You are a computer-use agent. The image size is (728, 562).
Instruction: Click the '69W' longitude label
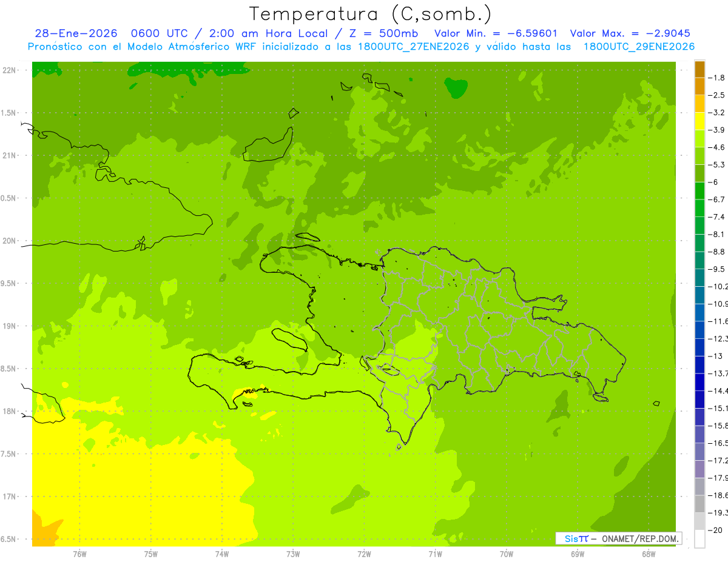coord(577,554)
